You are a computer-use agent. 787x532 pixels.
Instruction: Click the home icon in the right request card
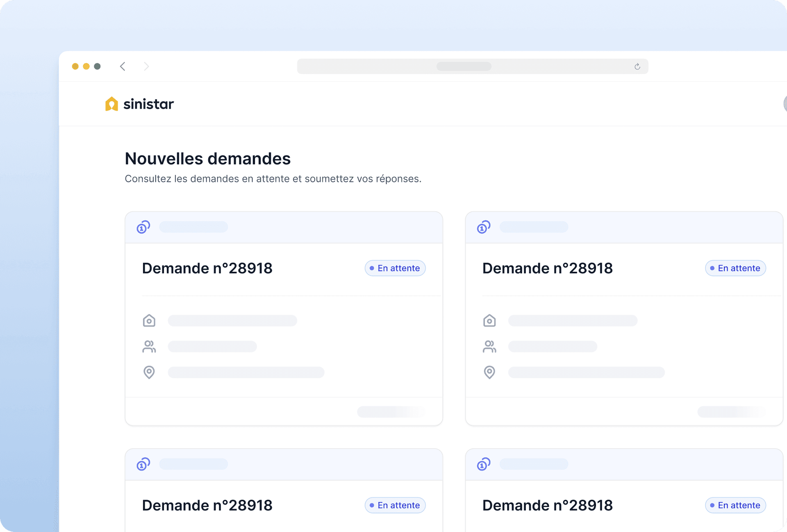click(x=489, y=321)
